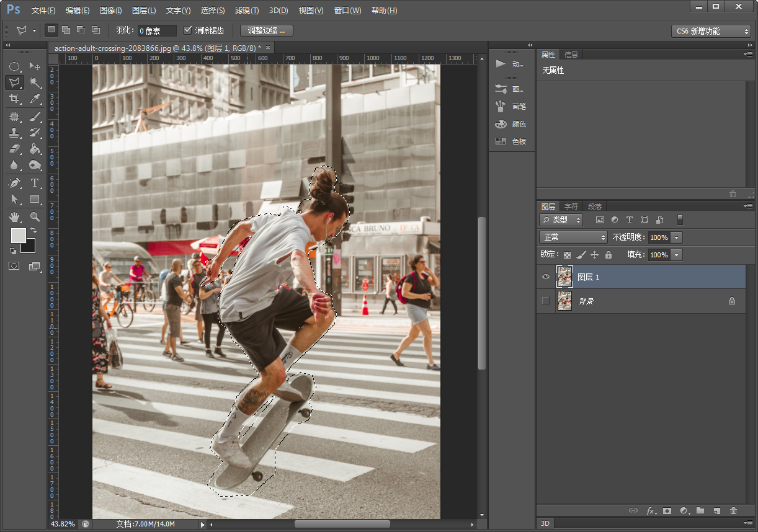
Task: Open the 滤镜(T) menu
Action: (247, 11)
